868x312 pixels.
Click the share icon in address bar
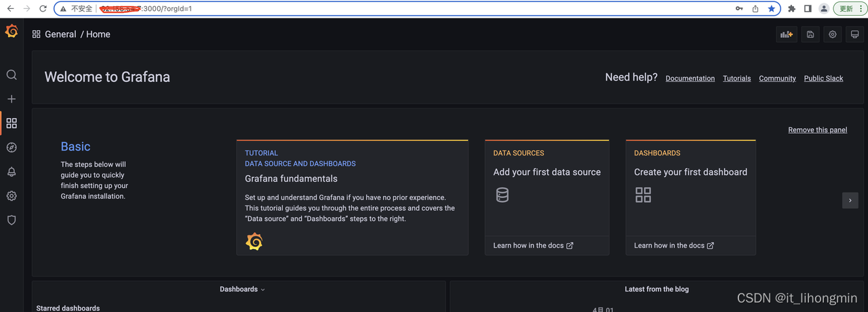755,9
